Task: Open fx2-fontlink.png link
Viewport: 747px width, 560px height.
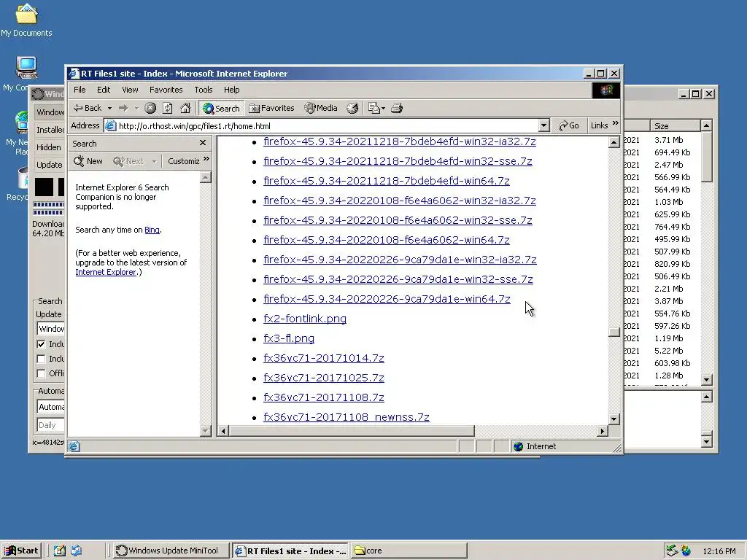Action: (305, 319)
